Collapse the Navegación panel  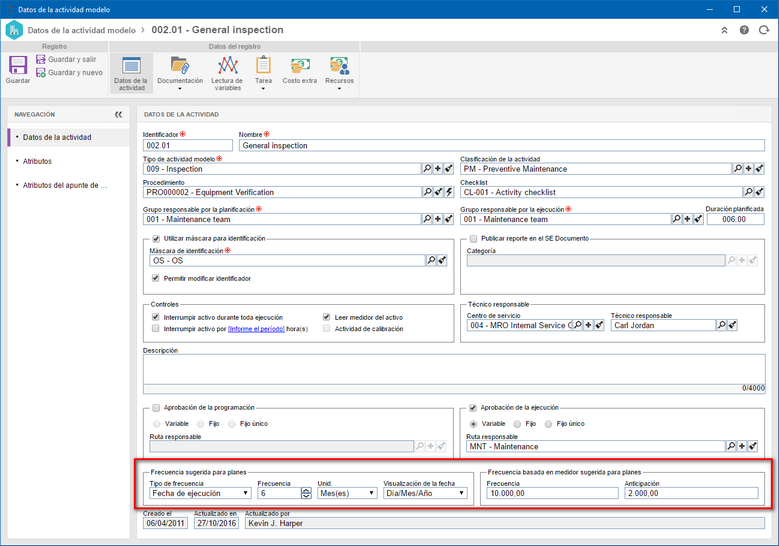(x=118, y=114)
